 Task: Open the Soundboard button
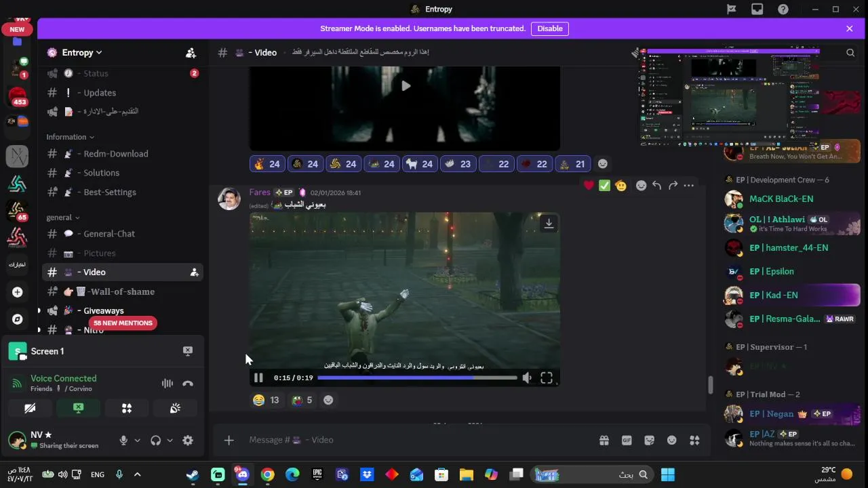[x=175, y=408]
